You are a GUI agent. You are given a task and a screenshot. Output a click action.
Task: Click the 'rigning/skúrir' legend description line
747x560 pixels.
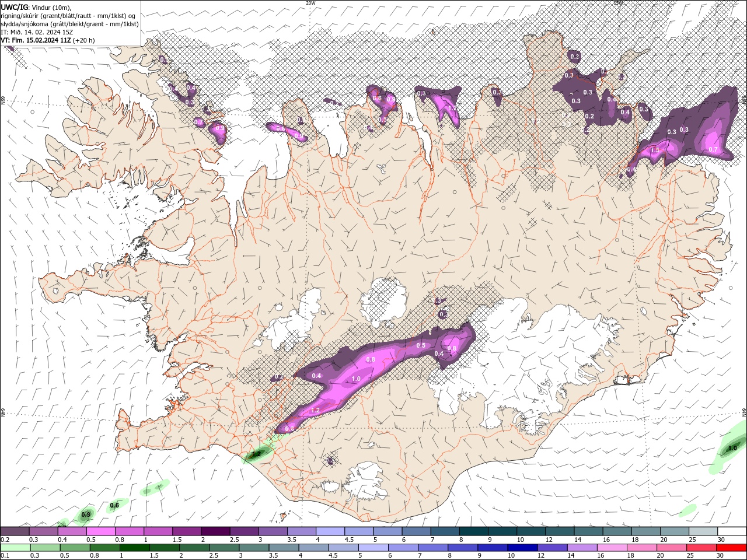point(68,16)
